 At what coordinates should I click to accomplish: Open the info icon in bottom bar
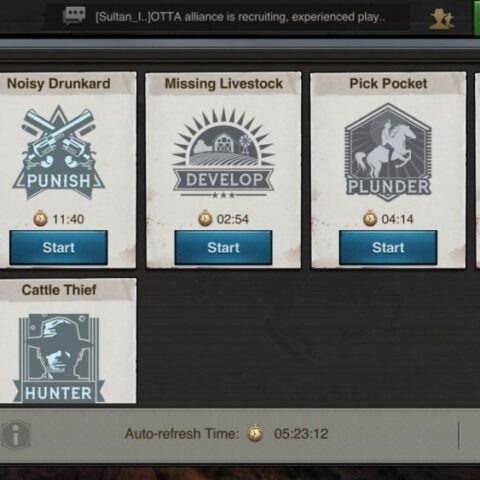click(x=15, y=435)
